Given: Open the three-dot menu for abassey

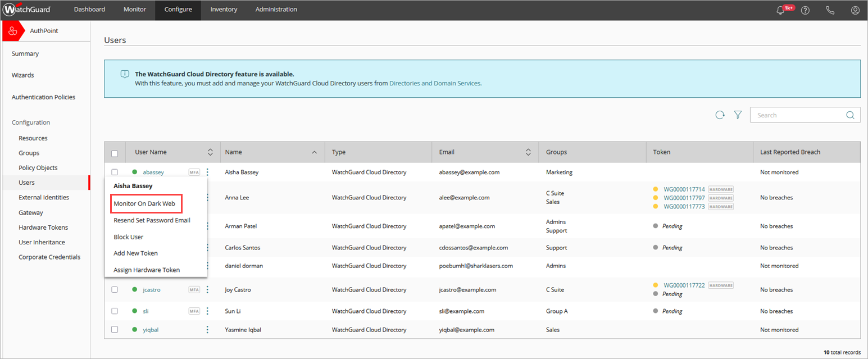Looking at the screenshot, I should 207,172.
